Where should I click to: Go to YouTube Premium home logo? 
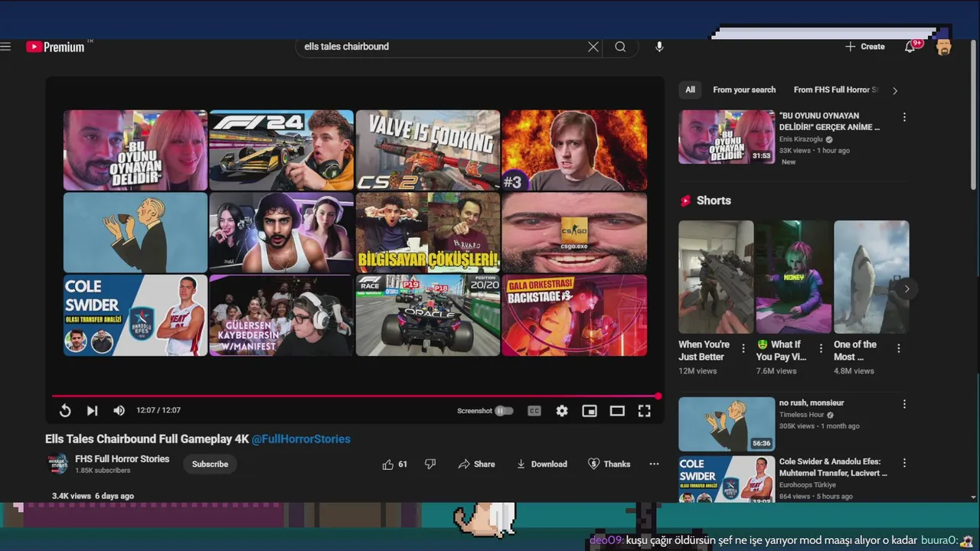(x=56, y=47)
